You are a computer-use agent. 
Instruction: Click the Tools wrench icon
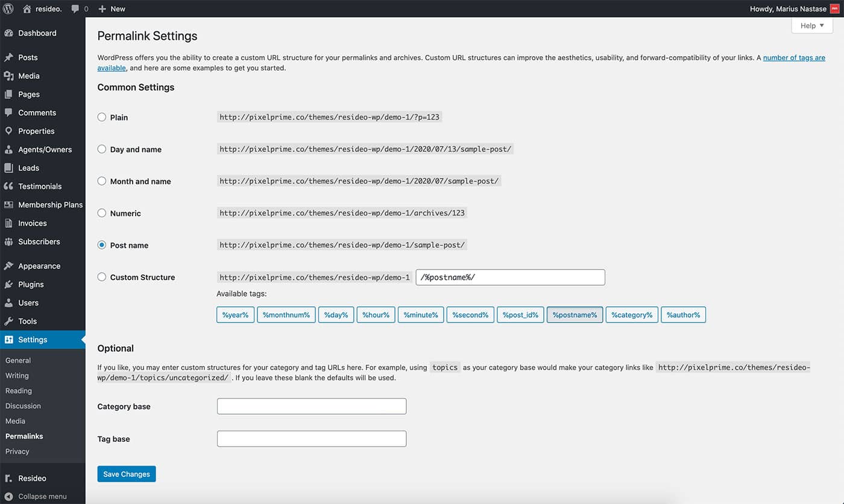pos(8,321)
